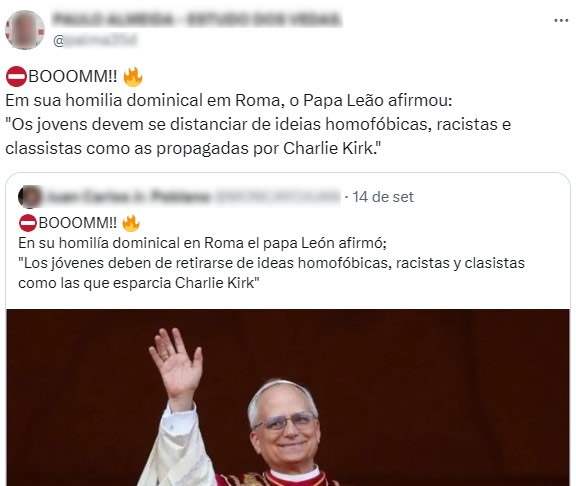Open the tweet author's profile picture

(25, 30)
